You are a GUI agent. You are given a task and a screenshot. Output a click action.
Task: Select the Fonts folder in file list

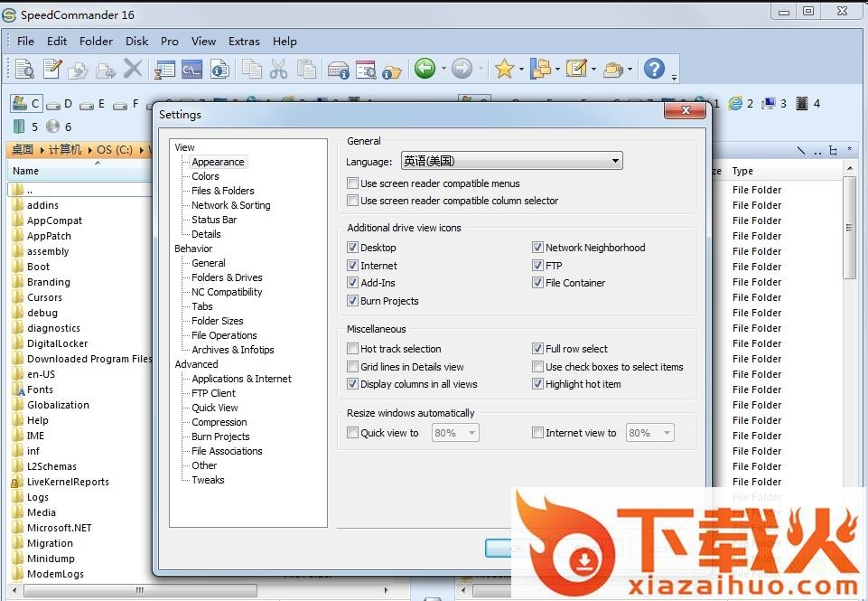(41, 390)
